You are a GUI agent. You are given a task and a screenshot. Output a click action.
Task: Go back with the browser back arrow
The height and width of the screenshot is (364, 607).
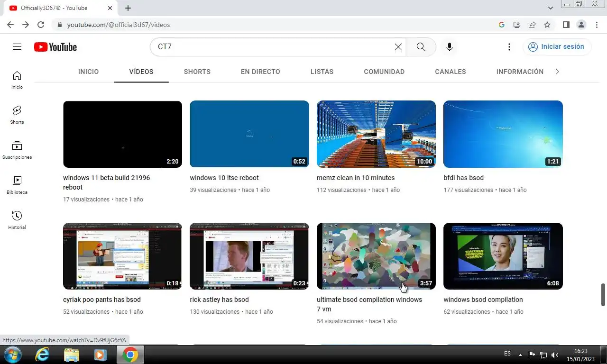pos(10,25)
